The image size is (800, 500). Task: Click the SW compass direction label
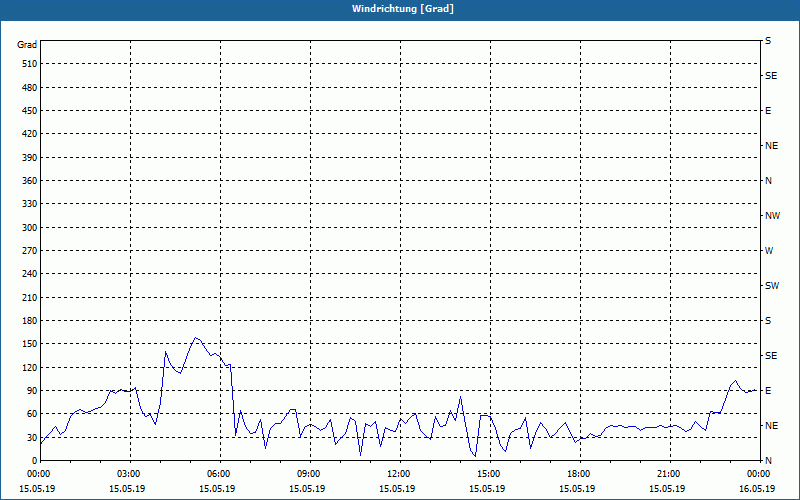click(x=772, y=286)
